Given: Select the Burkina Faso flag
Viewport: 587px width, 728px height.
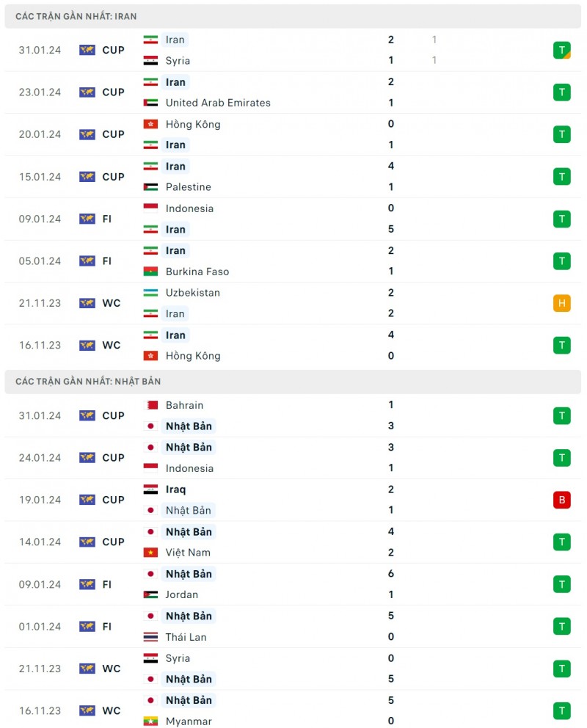Looking at the screenshot, I should tap(150, 272).
